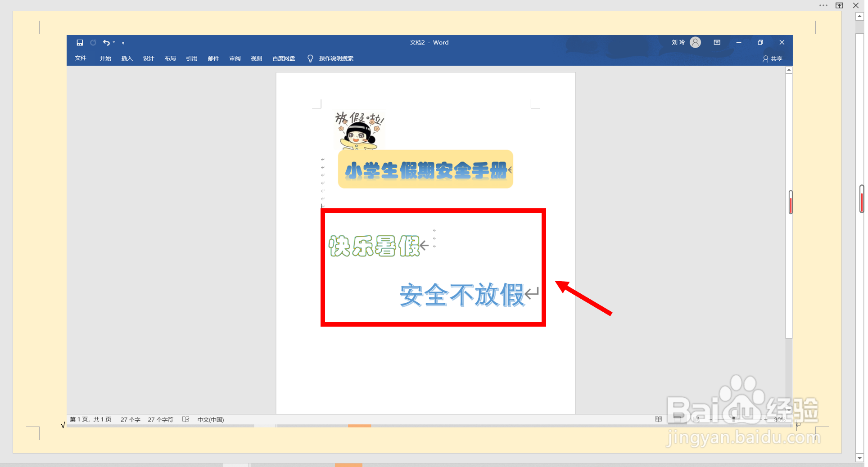This screenshot has height=467, width=868.
Task: Switch to Print Layout view icon
Action: coord(677,419)
